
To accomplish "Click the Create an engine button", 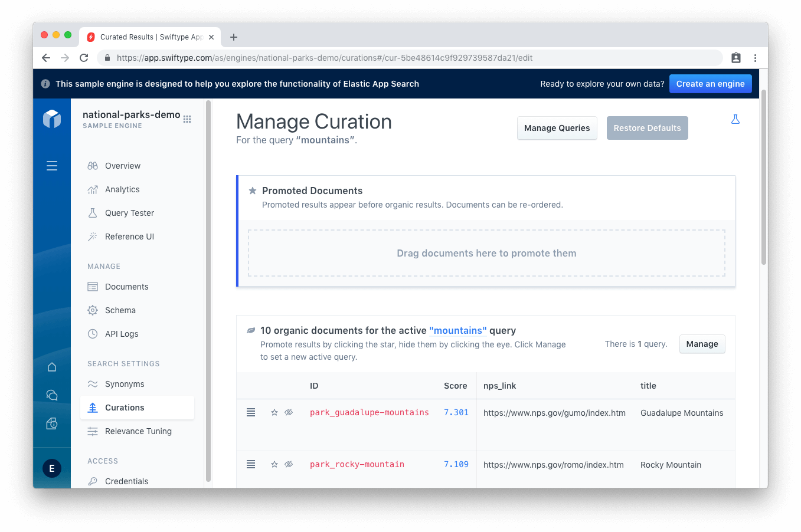I will (x=711, y=83).
